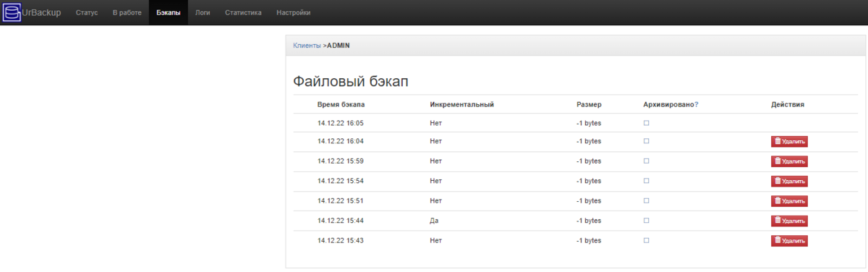Go back to Клиенты breadcrumb link

[x=307, y=46]
